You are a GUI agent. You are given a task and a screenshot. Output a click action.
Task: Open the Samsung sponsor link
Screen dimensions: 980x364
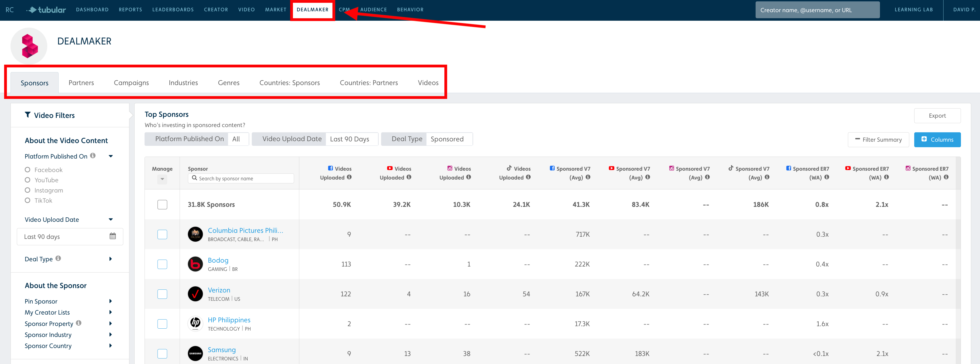221,350
